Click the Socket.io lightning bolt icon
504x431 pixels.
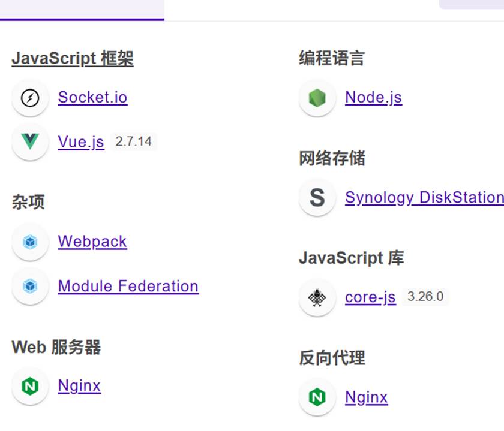point(30,98)
